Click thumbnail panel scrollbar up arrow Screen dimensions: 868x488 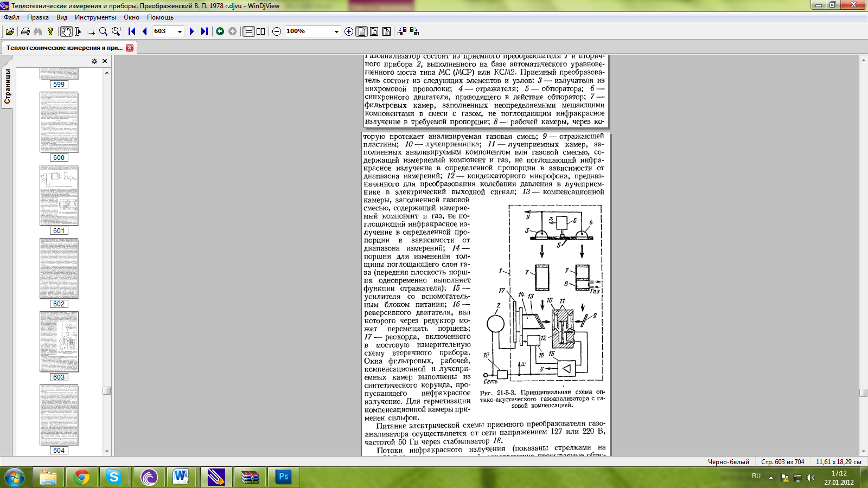pyautogui.click(x=107, y=72)
